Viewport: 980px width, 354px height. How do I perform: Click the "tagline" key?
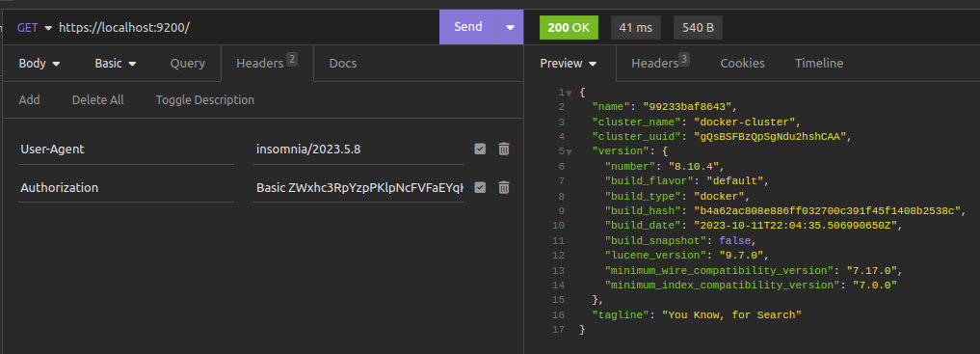[622, 315]
